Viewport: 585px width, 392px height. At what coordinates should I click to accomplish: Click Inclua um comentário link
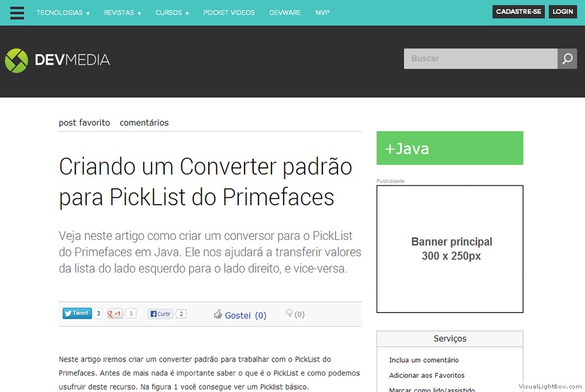(424, 360)
